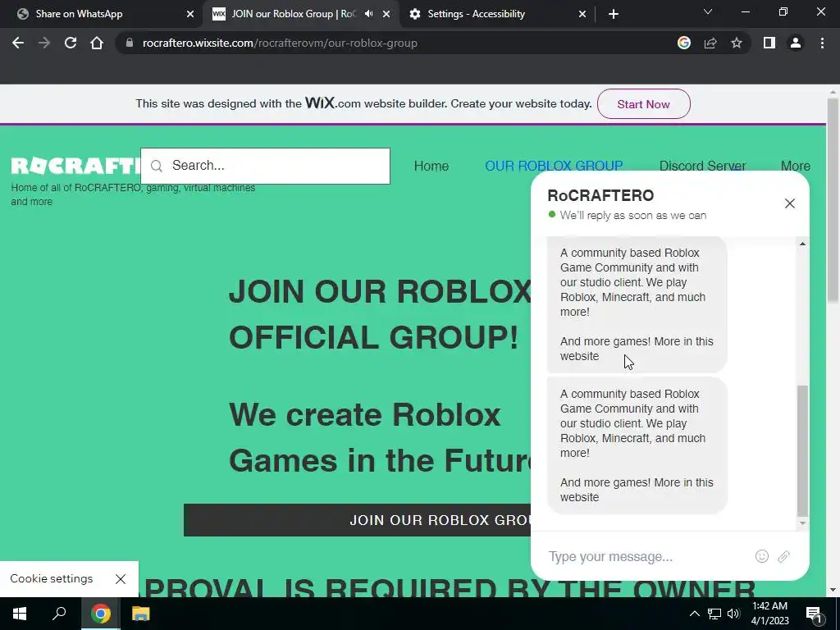Screen dimensions: 840x630
Task: Open the Home navigation link
Action: [431, 166]
